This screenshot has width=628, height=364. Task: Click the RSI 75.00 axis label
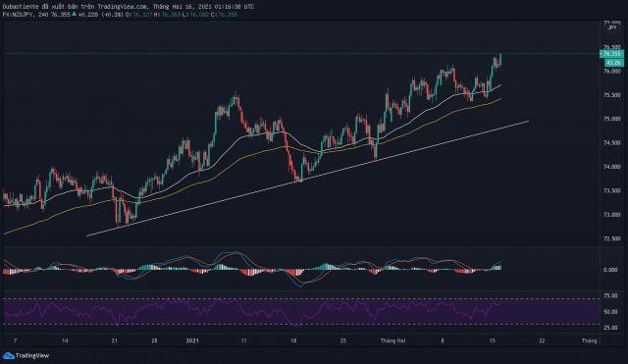coord(610,295)
